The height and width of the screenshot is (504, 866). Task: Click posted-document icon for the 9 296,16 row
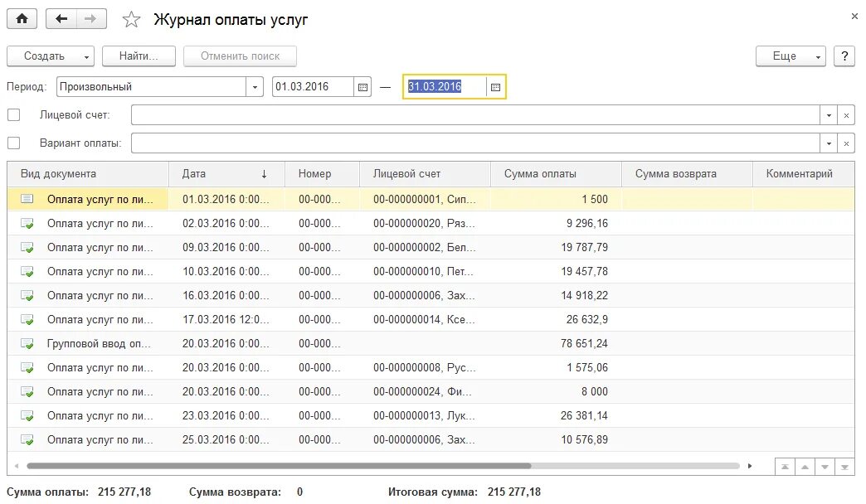coord(27,224)
